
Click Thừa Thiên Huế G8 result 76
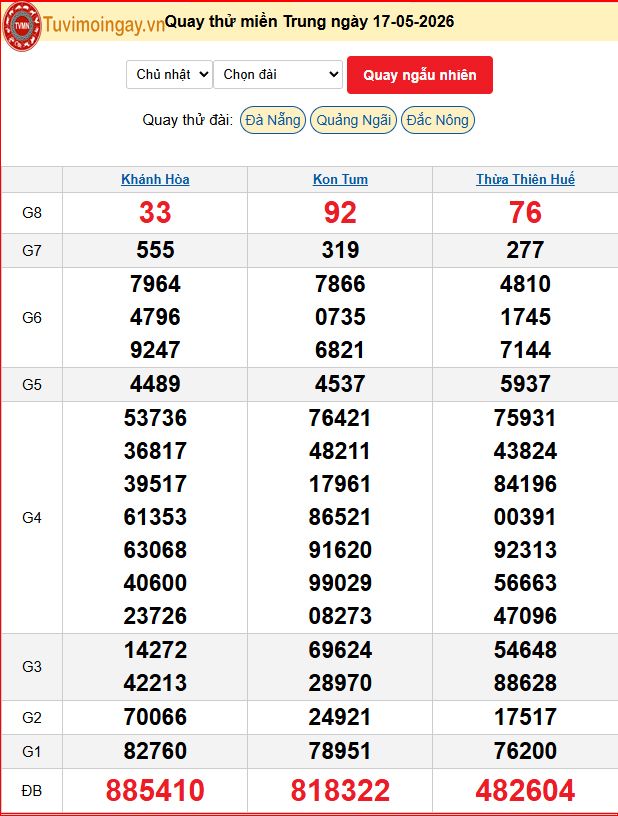point(525,213)
